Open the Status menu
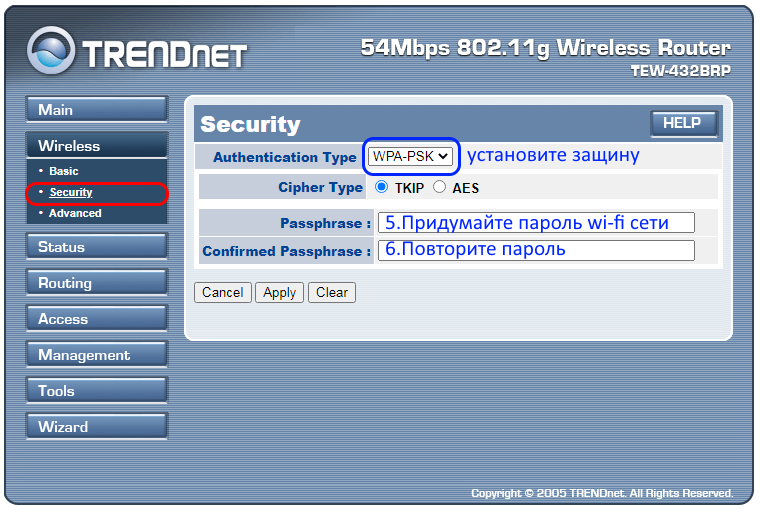Viewport: 760px width, 512px height. [x=97, y=247]
